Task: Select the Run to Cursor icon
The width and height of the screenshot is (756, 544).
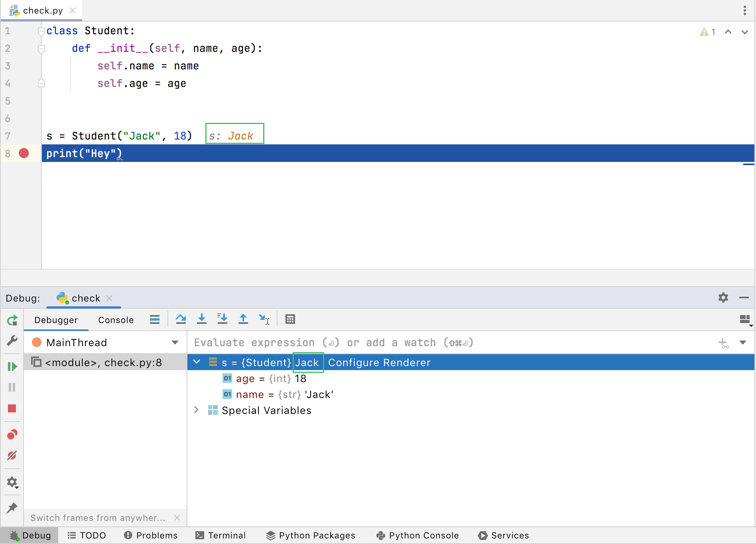Action: (264, 319)
